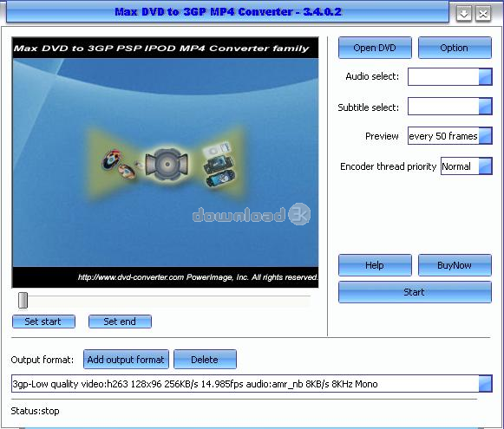This screenshot has height=429, width=504.
Task: Click the Set end button
Action: (120, 322)
